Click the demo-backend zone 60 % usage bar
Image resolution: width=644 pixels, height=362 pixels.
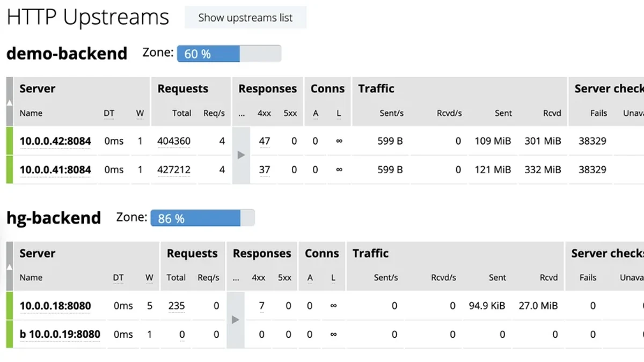(x=229, y=54)
